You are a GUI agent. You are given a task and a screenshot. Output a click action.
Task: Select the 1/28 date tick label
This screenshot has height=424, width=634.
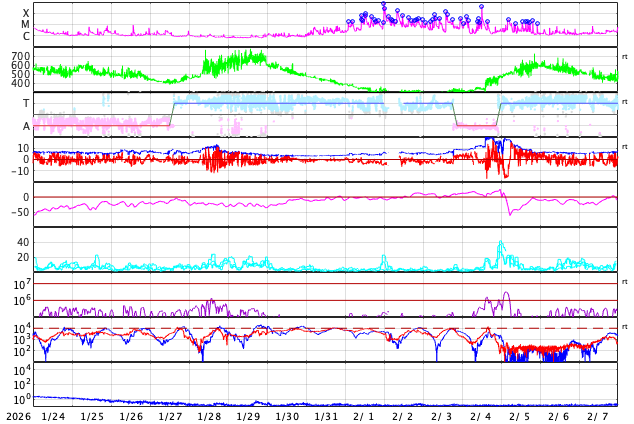tap(209, 416)
